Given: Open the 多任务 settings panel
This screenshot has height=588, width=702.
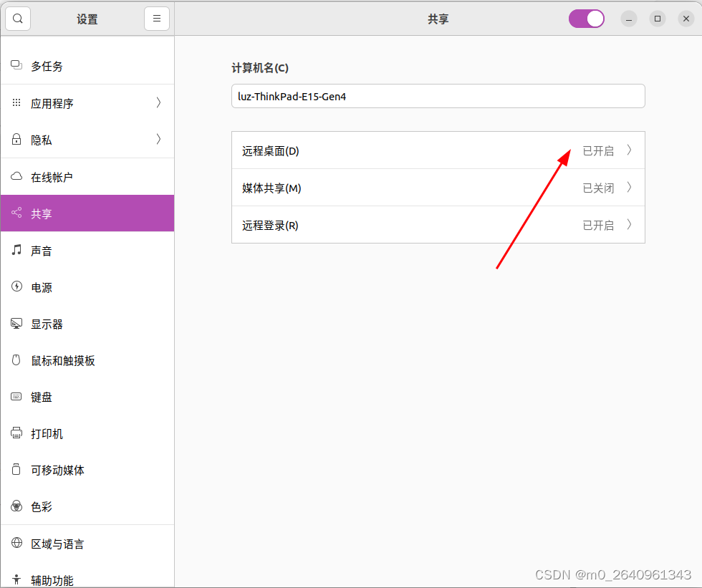Looking at the screenshot, I should 87,66.
